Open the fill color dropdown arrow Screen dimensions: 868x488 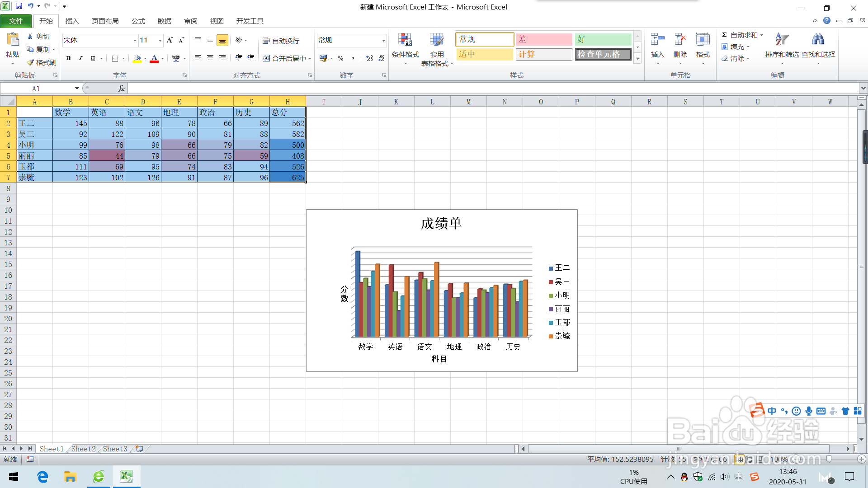pyautogui.click(x=145, y=59)
